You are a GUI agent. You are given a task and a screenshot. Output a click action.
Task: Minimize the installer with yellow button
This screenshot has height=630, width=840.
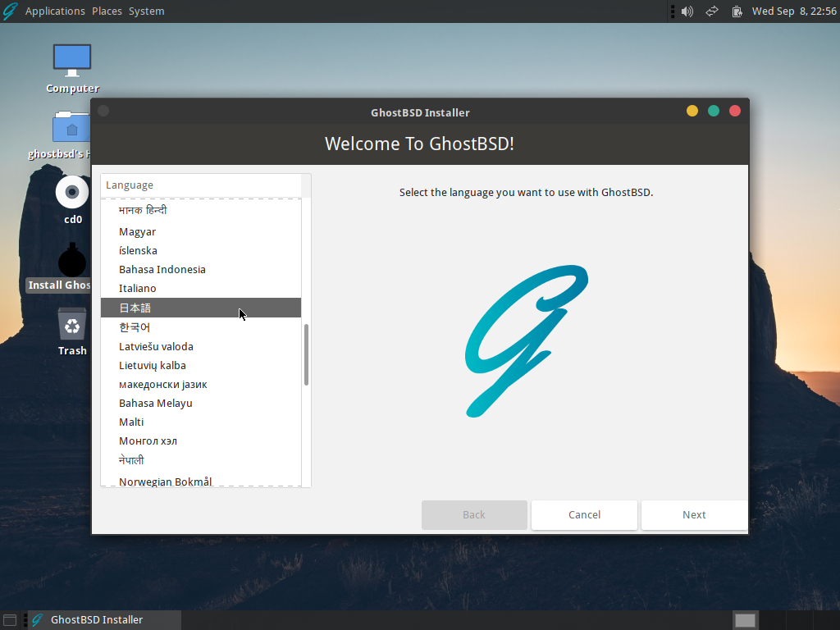tap(692, 111)
